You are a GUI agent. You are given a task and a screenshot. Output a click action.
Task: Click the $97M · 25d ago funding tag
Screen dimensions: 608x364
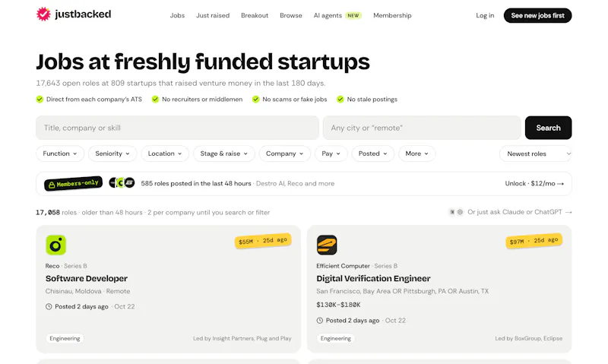click(x=534, y=241)
